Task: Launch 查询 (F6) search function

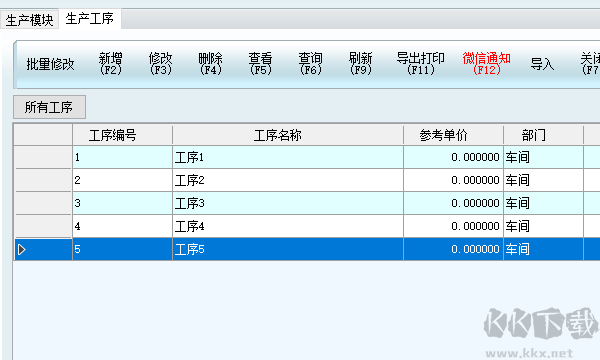Action: coord(310,64)
